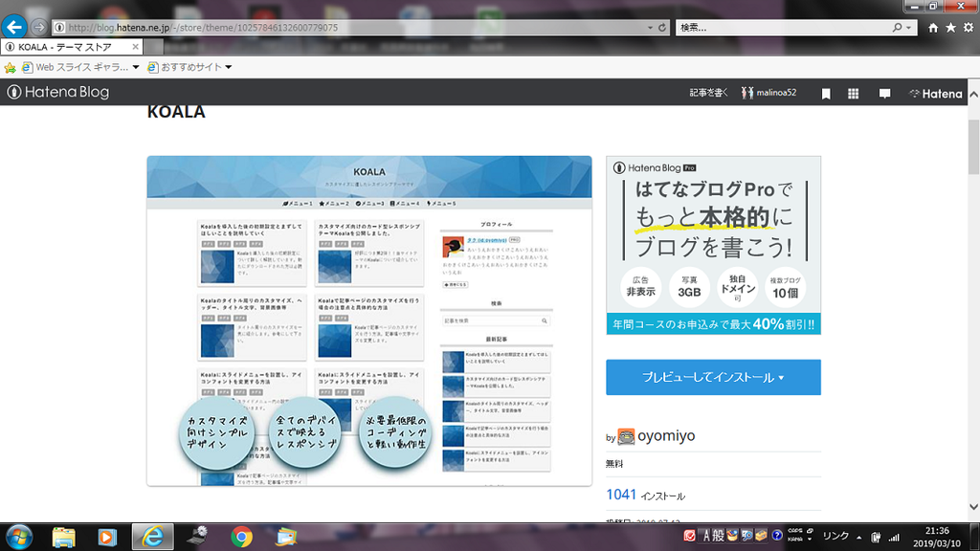Screen dimensions: 980x551
Task: Switch to Internet Explorer taskbar icon
Action: pos(152,537)
